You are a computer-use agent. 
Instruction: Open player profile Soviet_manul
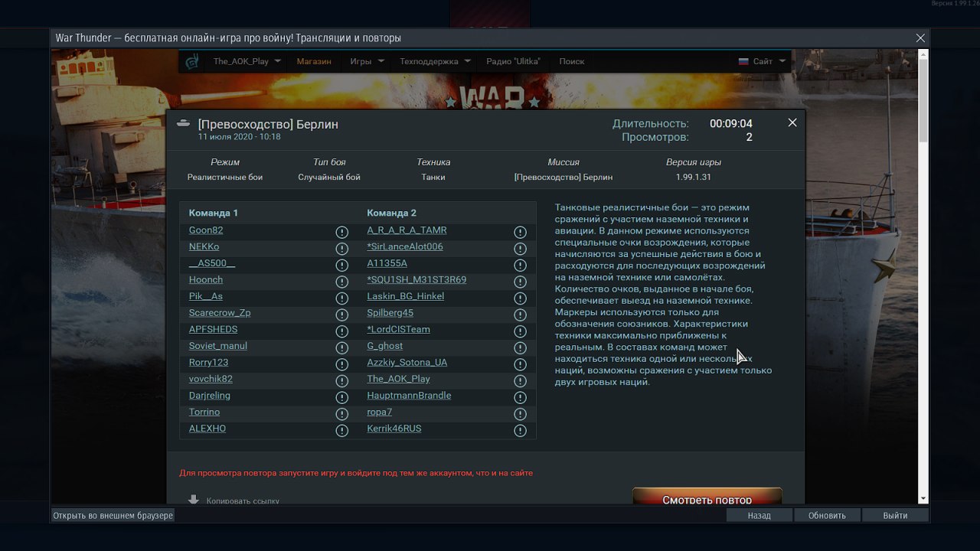(218, 346)
